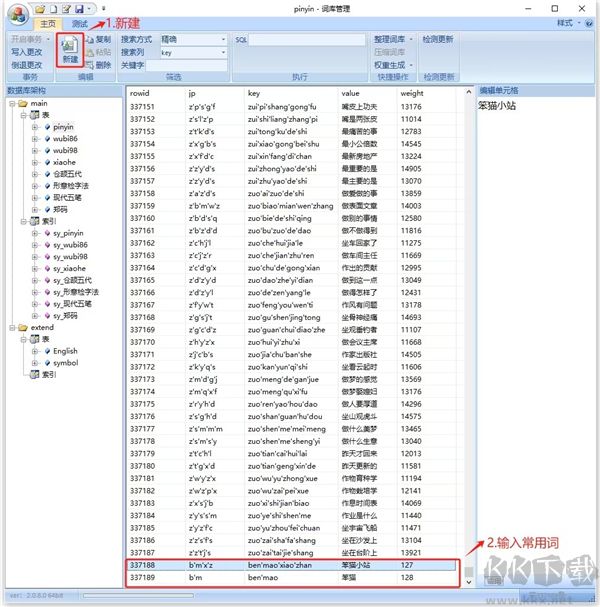Click the 检测更新 button
This screenshot has height=607, width=600.
438,39
